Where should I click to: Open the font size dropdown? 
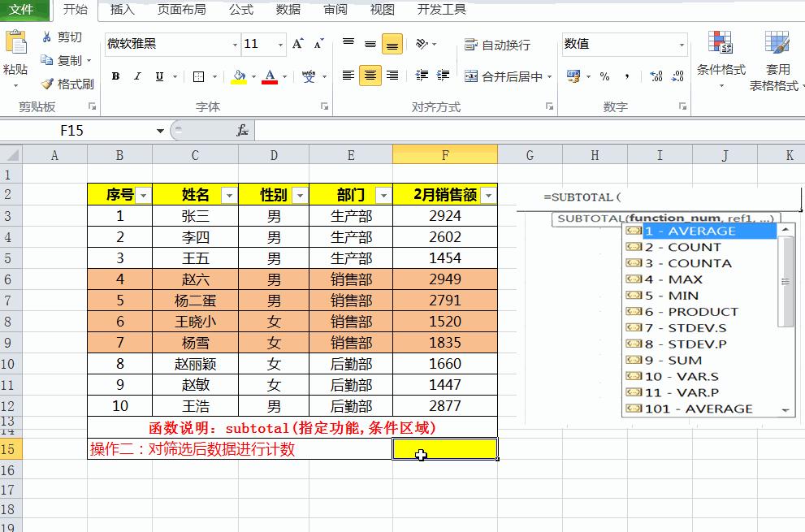[x=280, y=44]
